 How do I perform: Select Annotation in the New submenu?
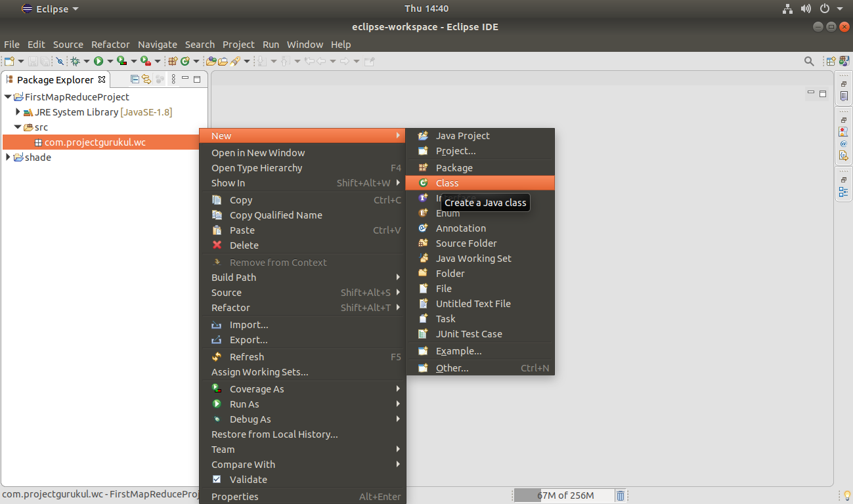click(x=480, y=228)
